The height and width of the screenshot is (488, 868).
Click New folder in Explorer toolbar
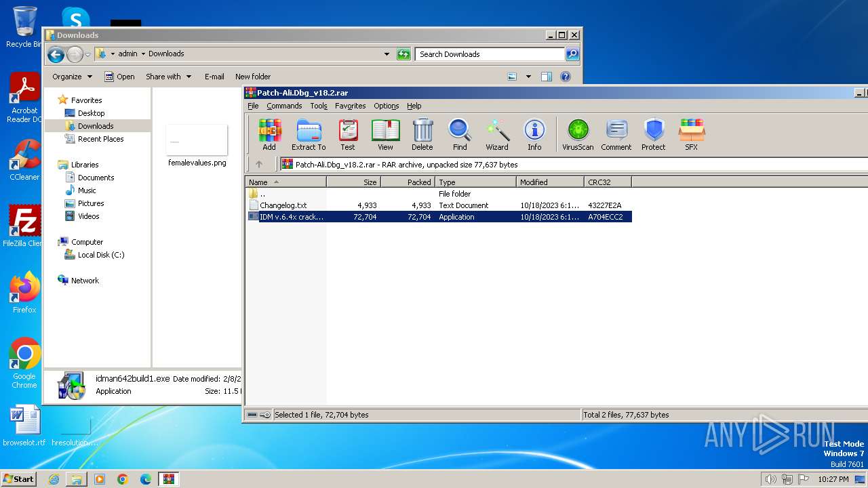coord(252,77)
